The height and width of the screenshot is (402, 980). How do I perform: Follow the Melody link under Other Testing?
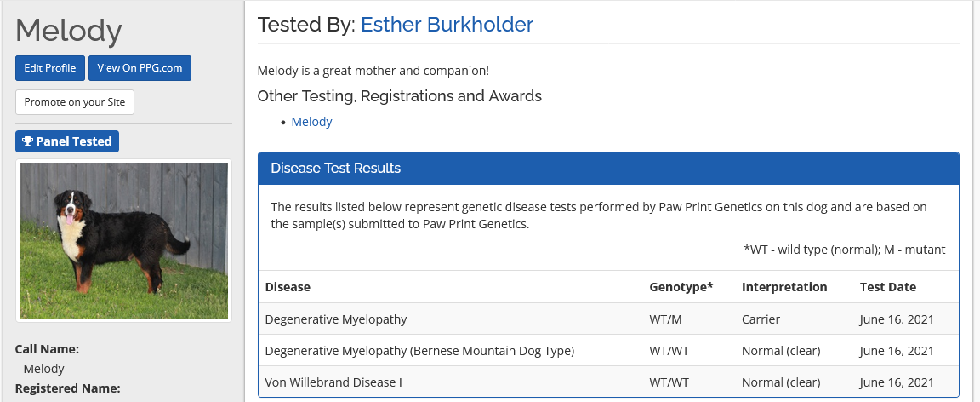pyautogui.click(x=311, y=122)
